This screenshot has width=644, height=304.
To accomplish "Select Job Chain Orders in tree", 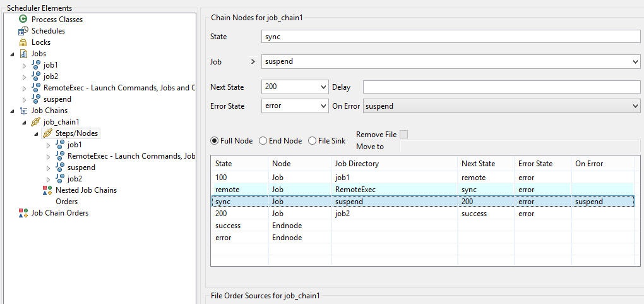I will click(60, 213).
